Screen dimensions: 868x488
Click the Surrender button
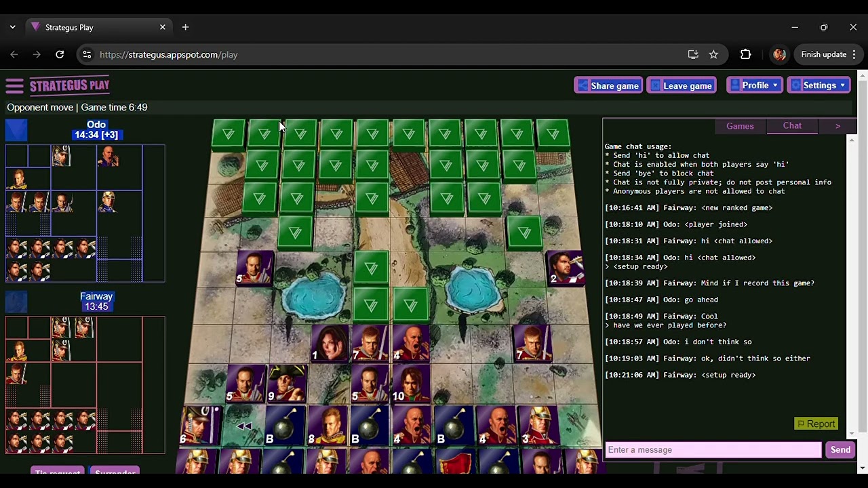[x=115, y=472]
